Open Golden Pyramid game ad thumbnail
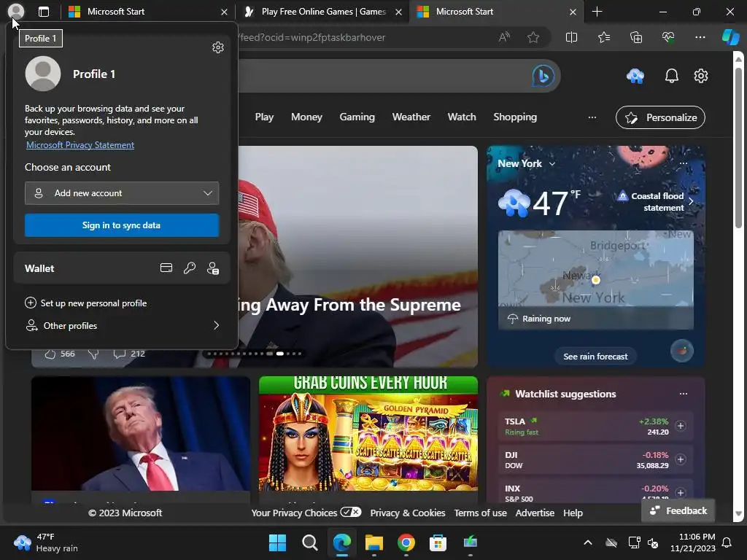747x560 pixels. 368,433
